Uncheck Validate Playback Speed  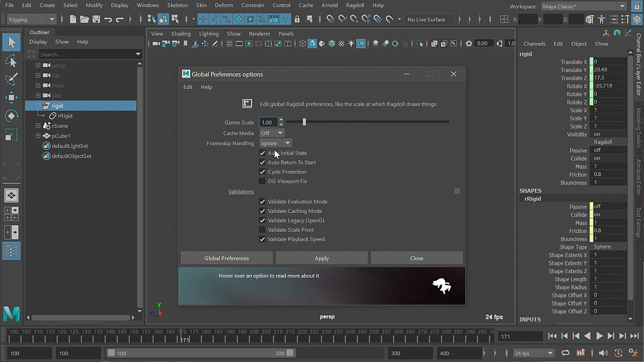[x=262, y=239]
